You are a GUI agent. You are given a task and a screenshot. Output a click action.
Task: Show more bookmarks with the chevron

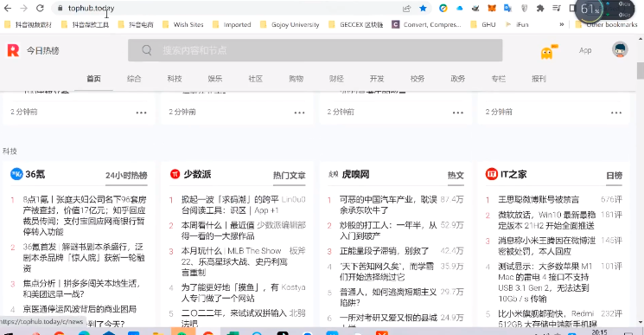[x=561, y=24]
